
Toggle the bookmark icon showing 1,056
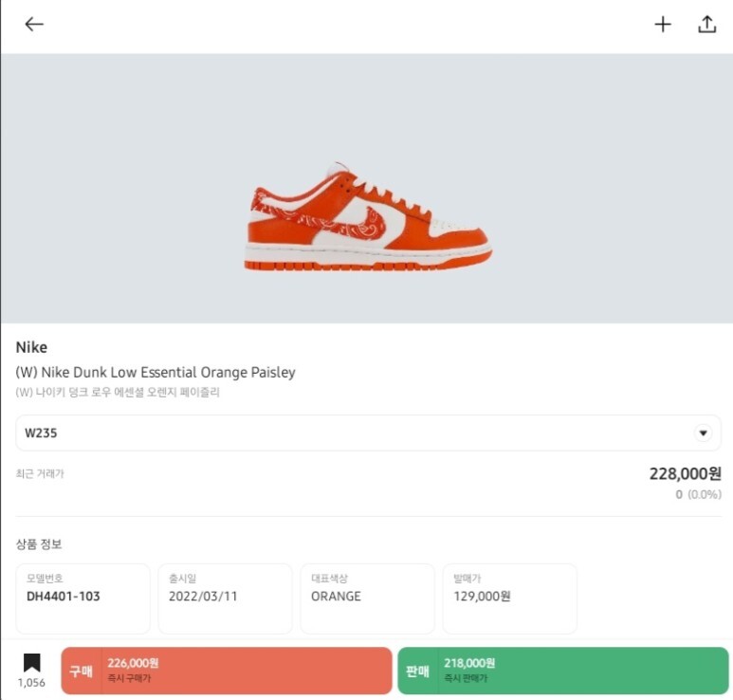(32, 663)
